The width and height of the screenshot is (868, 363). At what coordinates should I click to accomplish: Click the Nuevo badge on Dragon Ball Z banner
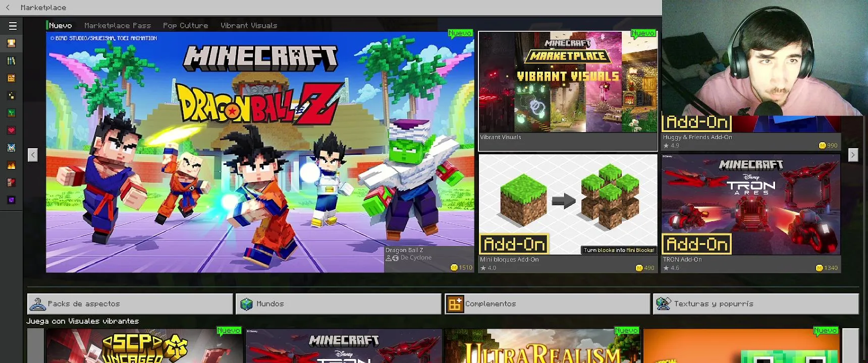click(460, 33)
